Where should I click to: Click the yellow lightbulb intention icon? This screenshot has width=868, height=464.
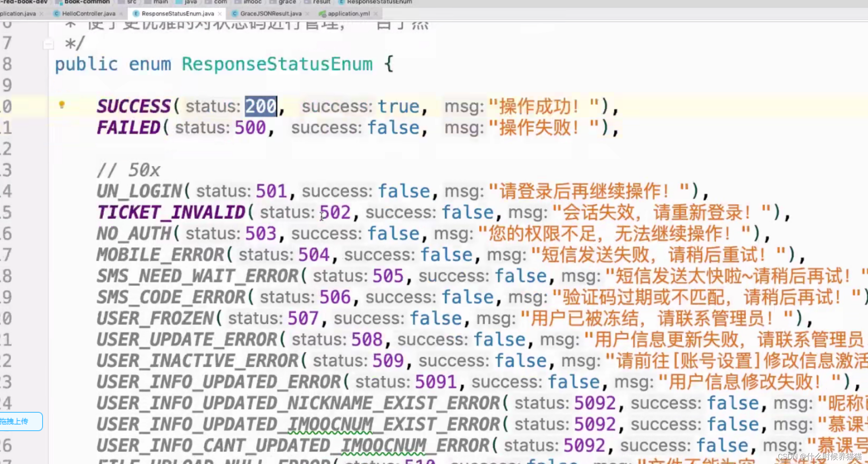[62, 104]
